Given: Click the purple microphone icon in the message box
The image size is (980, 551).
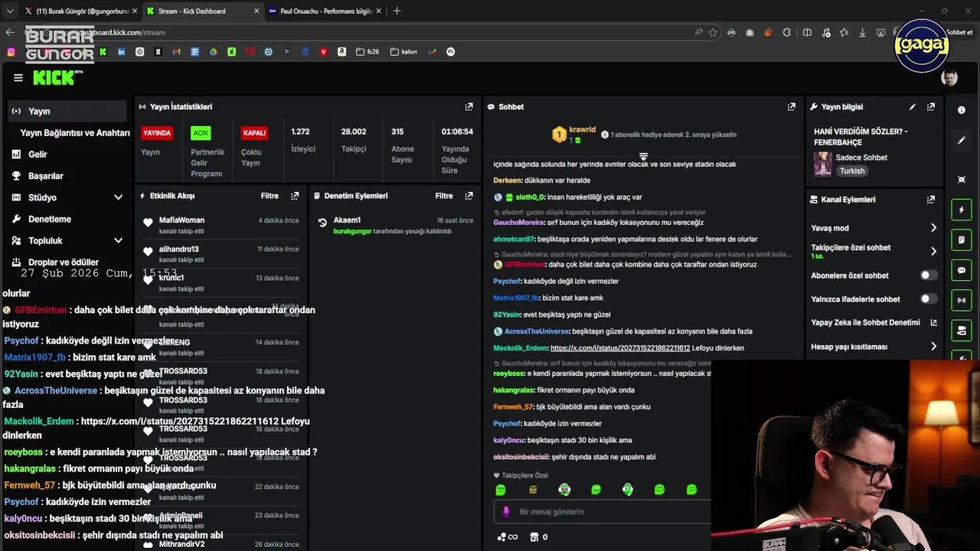Looking at the screenshot, I should tap(505, 512).
